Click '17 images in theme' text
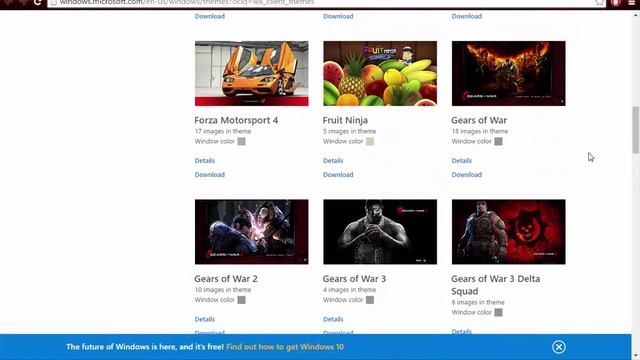The height and width of the screenshot is (360, 640). (222, 131)
